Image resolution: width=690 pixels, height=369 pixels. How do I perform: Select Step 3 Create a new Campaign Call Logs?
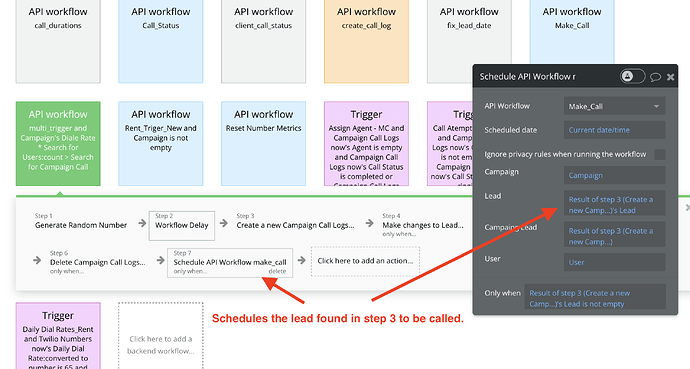coord(295,222)
